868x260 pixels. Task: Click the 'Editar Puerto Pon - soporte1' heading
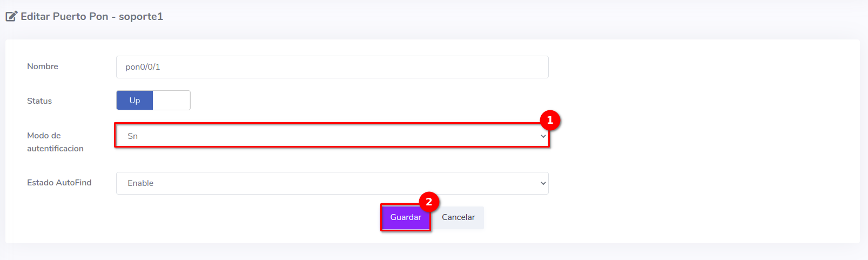tap(92, 16)
